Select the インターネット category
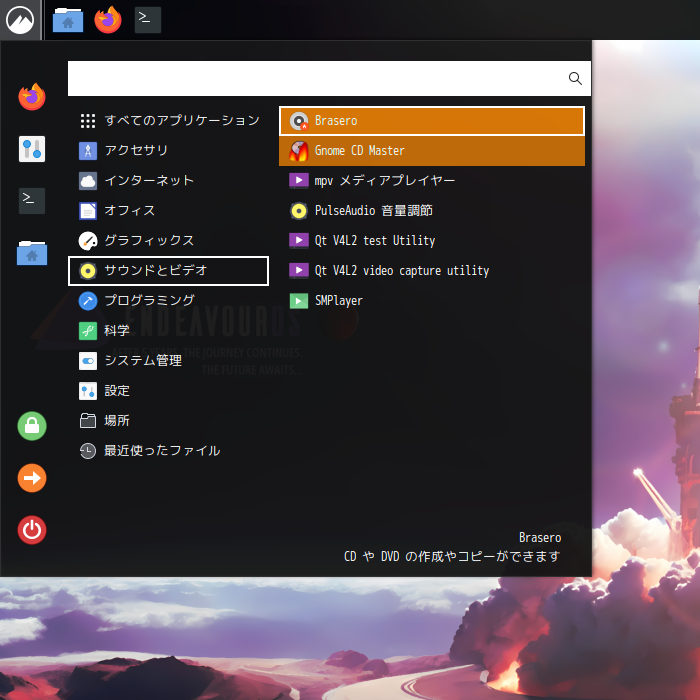Screen dimensions: 700x700 [168, 180]
